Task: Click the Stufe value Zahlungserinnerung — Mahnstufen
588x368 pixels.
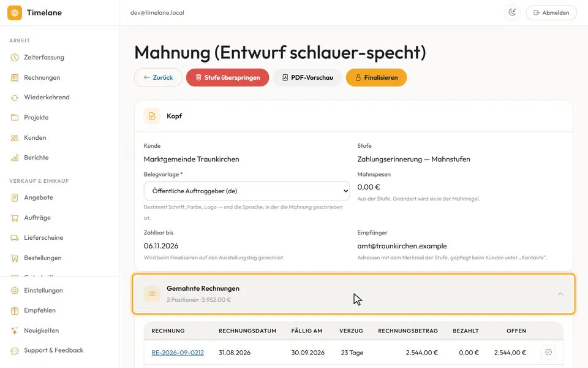Action: [x=413, y=159]
